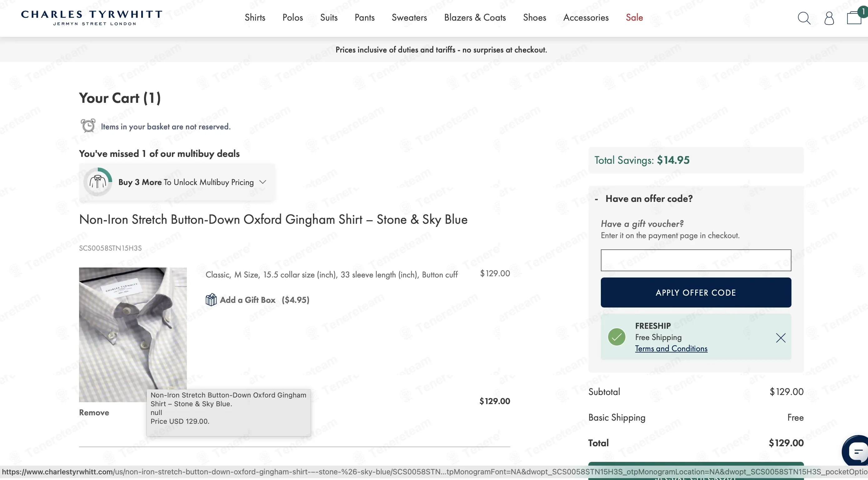This screenshot has width=868, height=480.
Task: Remove the FREESHIP offer code
Action: tap(781, 338)
